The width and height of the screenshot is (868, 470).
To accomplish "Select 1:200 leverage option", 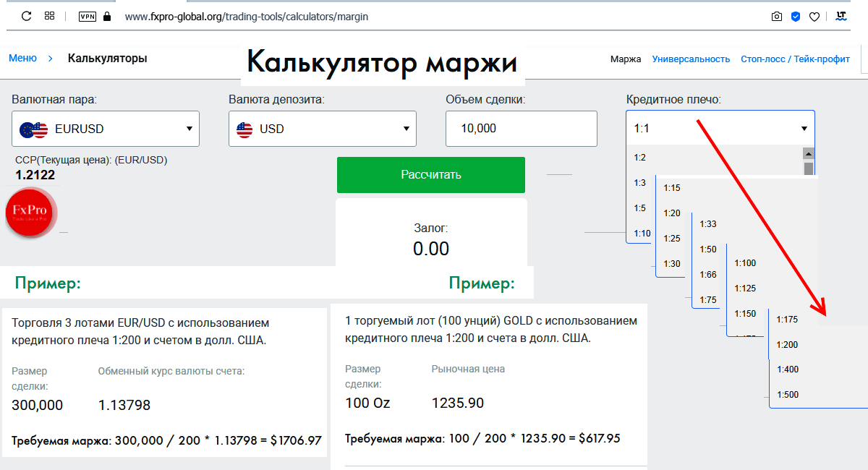I will [787, 344].
